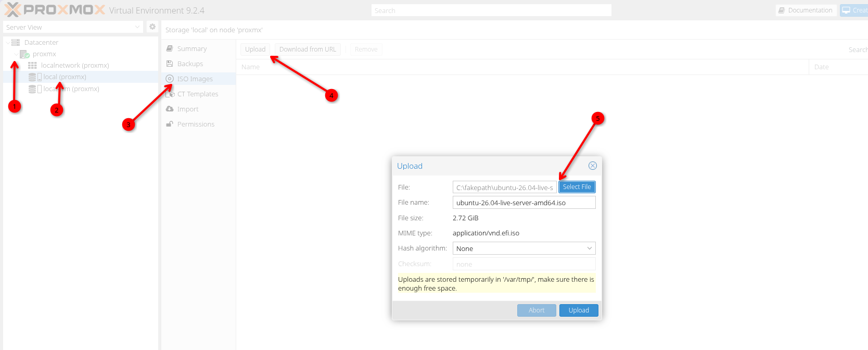Click the Checksum field
868x350 pixels.
[x=524, y=264]
